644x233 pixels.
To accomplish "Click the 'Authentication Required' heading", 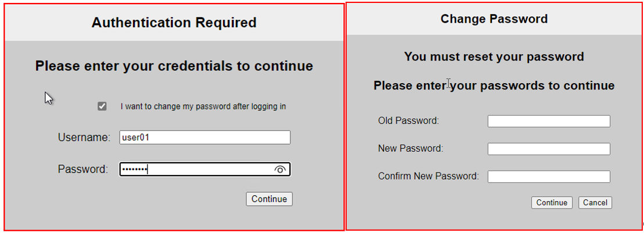I will (x=174, y=23).
